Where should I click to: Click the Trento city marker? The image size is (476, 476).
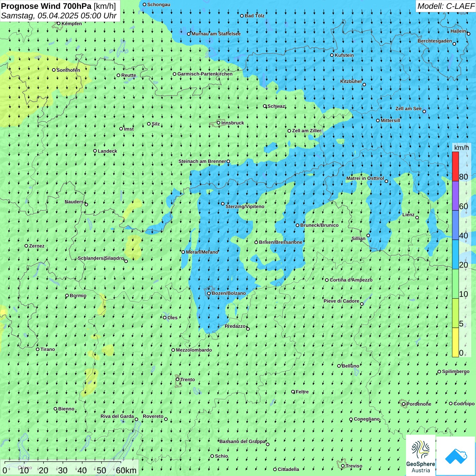177,379
